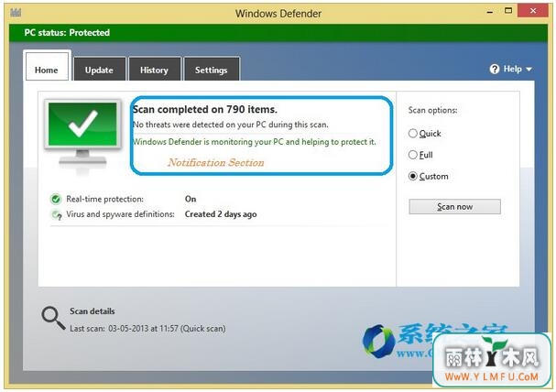Open the Update tab

(x=99, y=69)
